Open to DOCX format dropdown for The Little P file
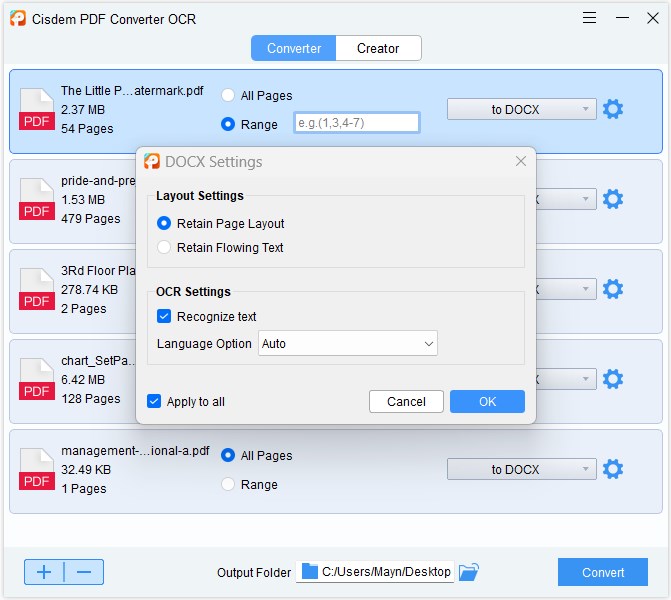Screen dimensions: 671x600 click(522, 109)
